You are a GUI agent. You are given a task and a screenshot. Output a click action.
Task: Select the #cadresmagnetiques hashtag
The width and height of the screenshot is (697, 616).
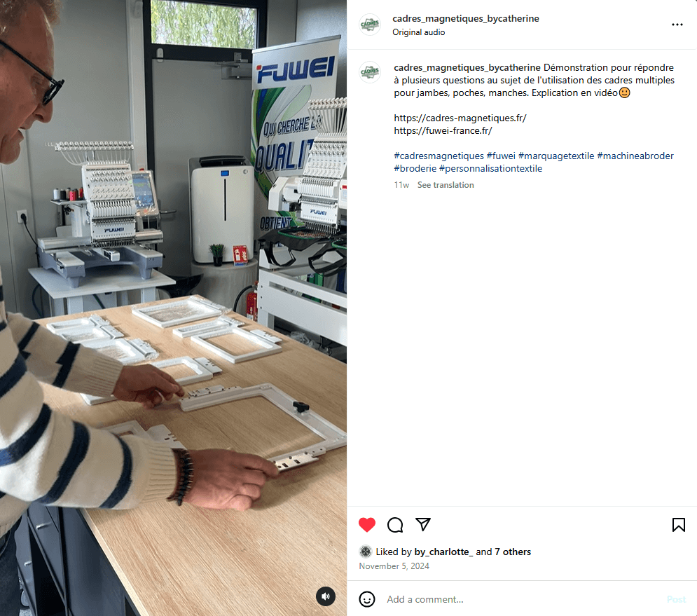coord(439,156)
